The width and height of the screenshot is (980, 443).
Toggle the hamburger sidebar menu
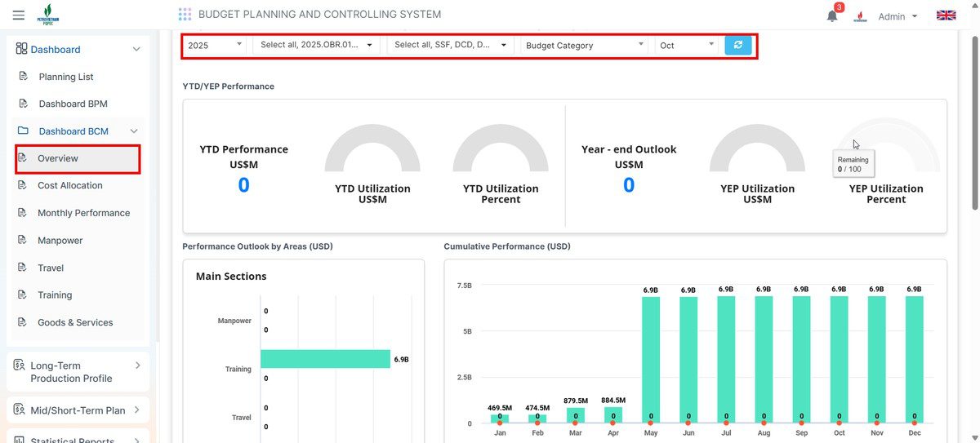(x=19, y=15)
